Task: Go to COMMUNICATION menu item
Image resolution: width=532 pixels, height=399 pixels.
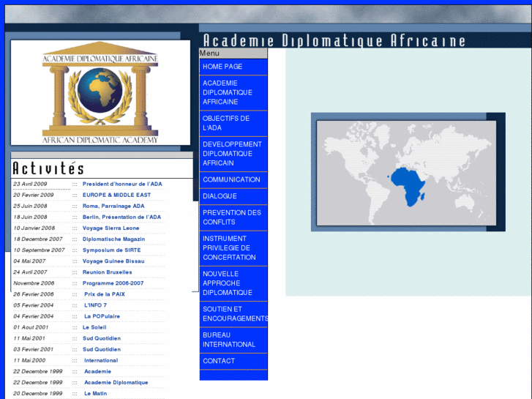Action: pyautogui.click(x=233, y=179)
